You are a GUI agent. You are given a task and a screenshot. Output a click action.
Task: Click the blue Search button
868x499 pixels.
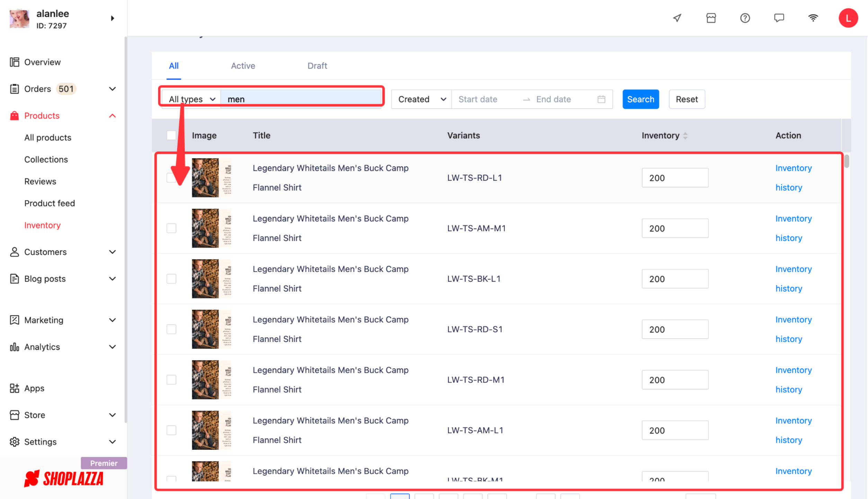click(x=641, y=99)
